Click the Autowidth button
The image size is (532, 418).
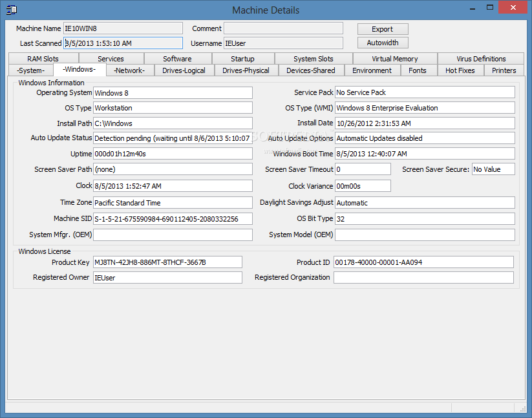coord(383,43)
